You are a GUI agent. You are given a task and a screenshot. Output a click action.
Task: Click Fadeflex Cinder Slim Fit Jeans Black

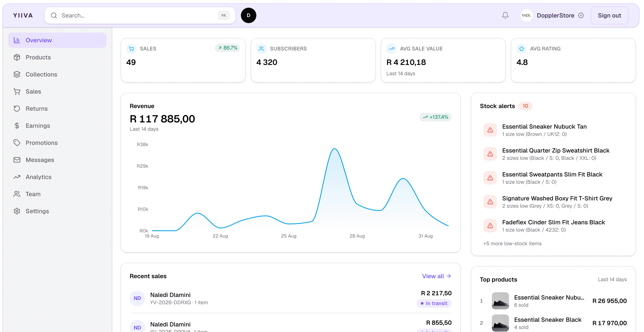pyautogui.click(x=553, y=222)
